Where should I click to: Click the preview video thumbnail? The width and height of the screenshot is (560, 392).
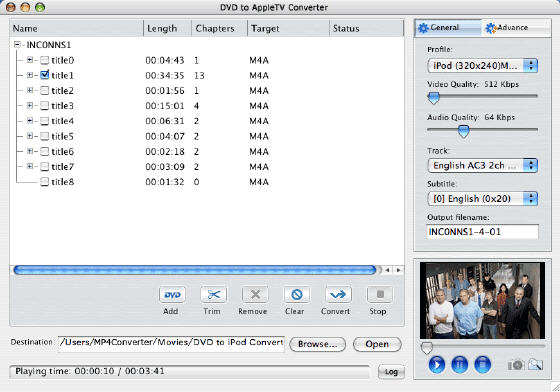click(482, 301)
